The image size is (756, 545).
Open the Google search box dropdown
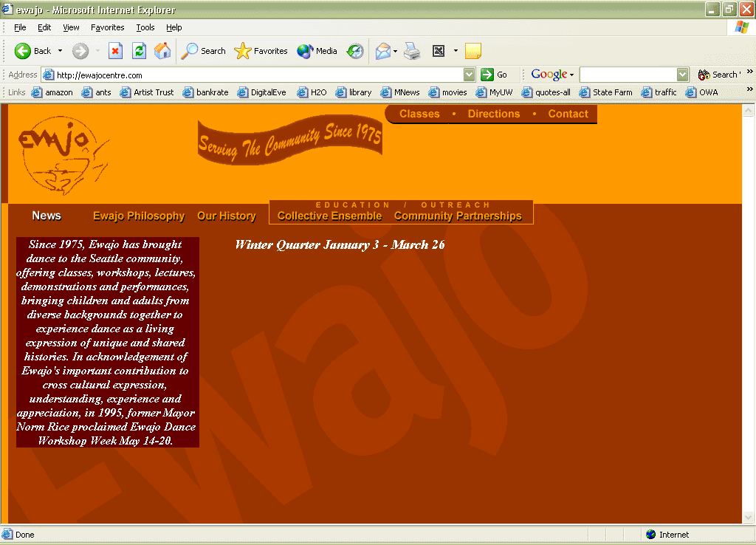pyautogui.click(x=682, y=75)
